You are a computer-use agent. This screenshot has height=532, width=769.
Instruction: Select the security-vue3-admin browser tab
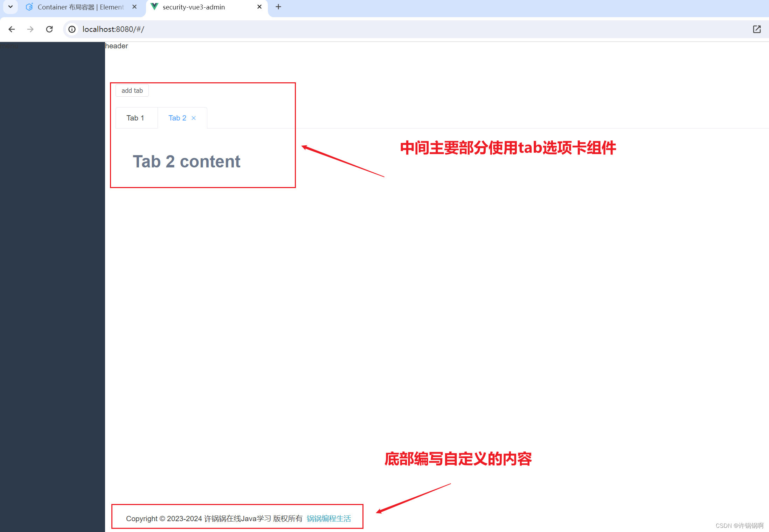(x=207, y=7)
